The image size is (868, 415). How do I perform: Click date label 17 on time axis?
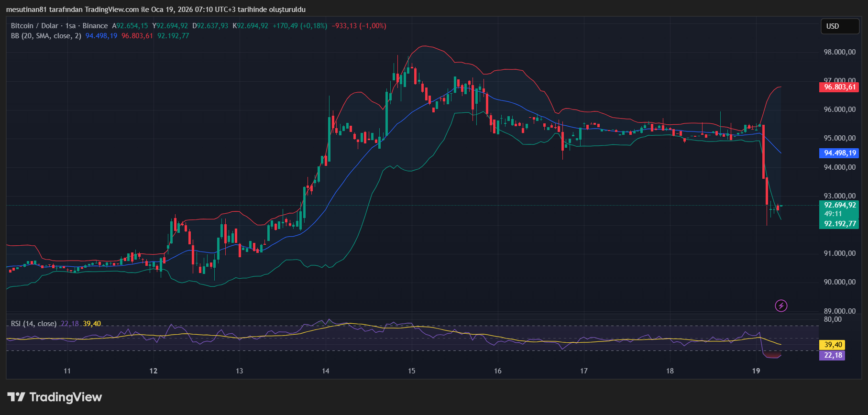click(x=584, y=371)
